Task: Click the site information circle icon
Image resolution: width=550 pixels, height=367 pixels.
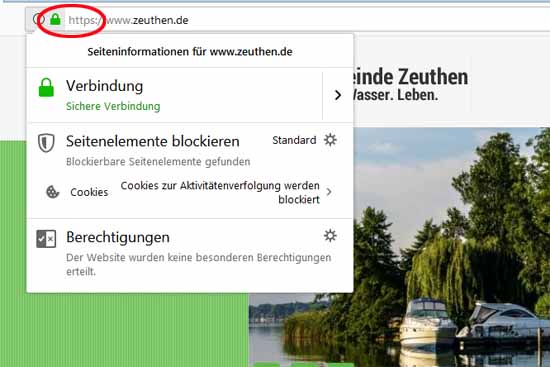Action: (x=38, y=19)
